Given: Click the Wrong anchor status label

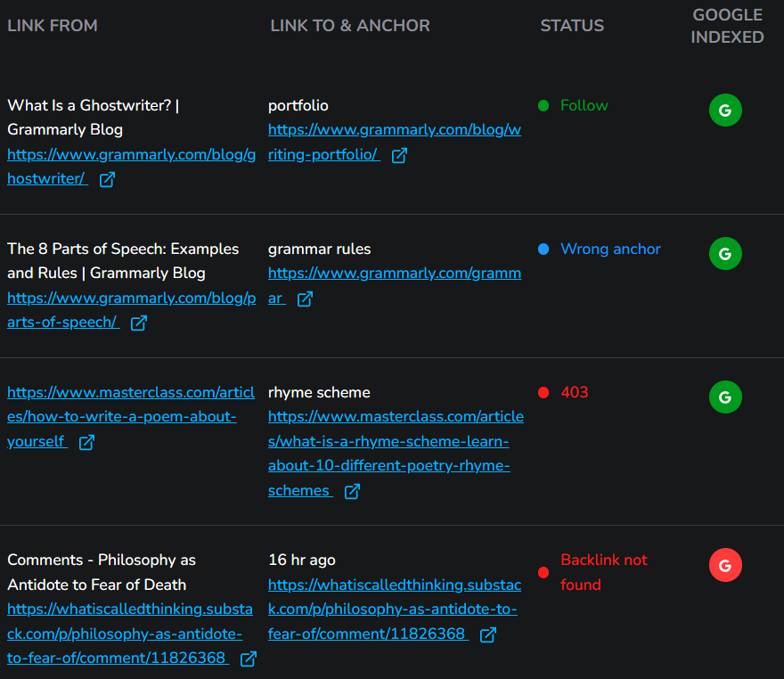Looking at the screenshot, I should [x=610, y=249].
